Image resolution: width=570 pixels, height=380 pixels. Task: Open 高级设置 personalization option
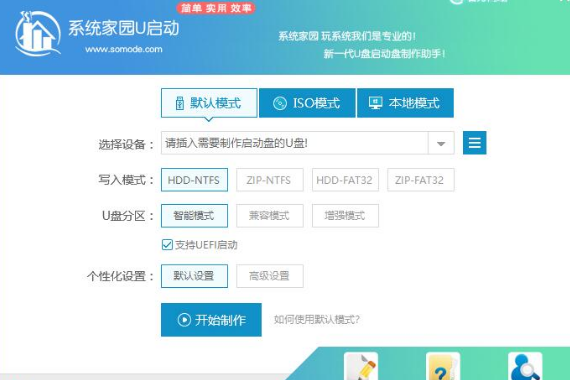click(x=270, y=276)
